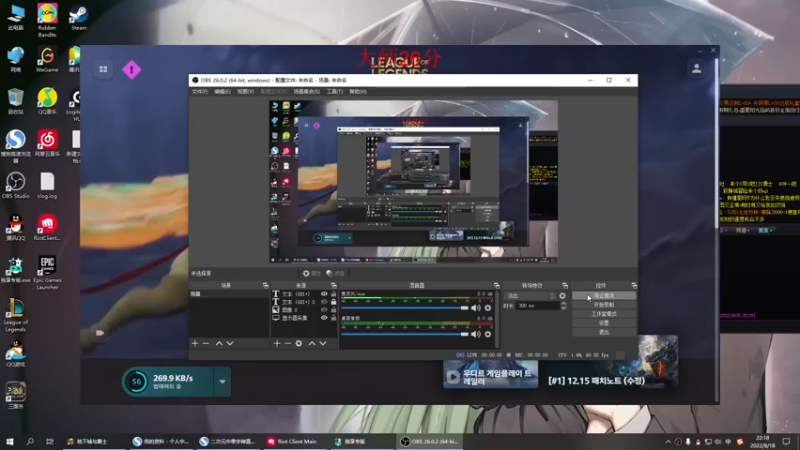
Task: Pop out the Scenes dock panel
Action: pyautogui.click(x=265, y=285)
